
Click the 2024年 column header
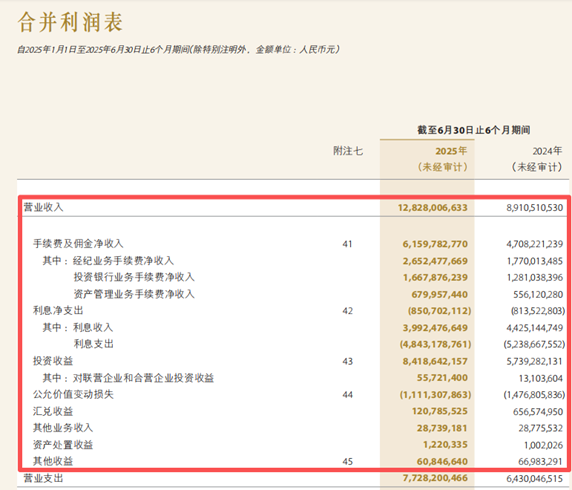click(547, 151)
